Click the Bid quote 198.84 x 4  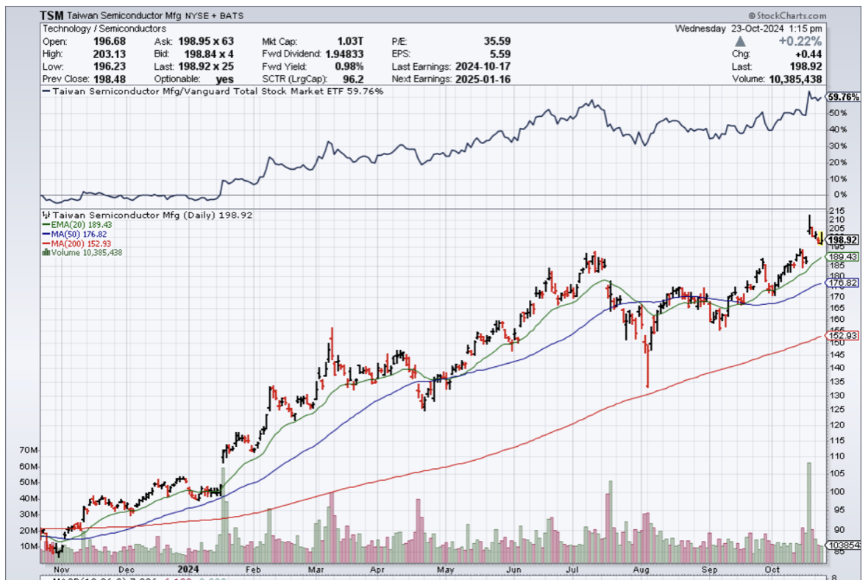(x=209, y=54)
